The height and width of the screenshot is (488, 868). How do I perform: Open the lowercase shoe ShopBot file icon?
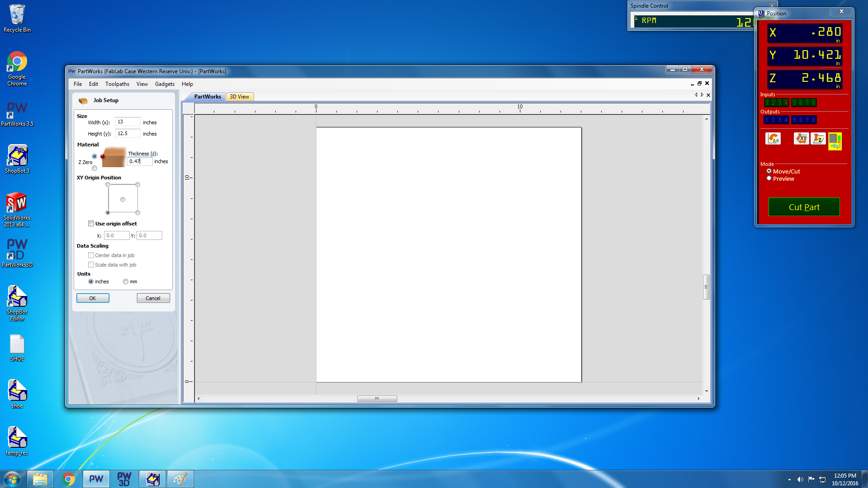click(17, 394)
